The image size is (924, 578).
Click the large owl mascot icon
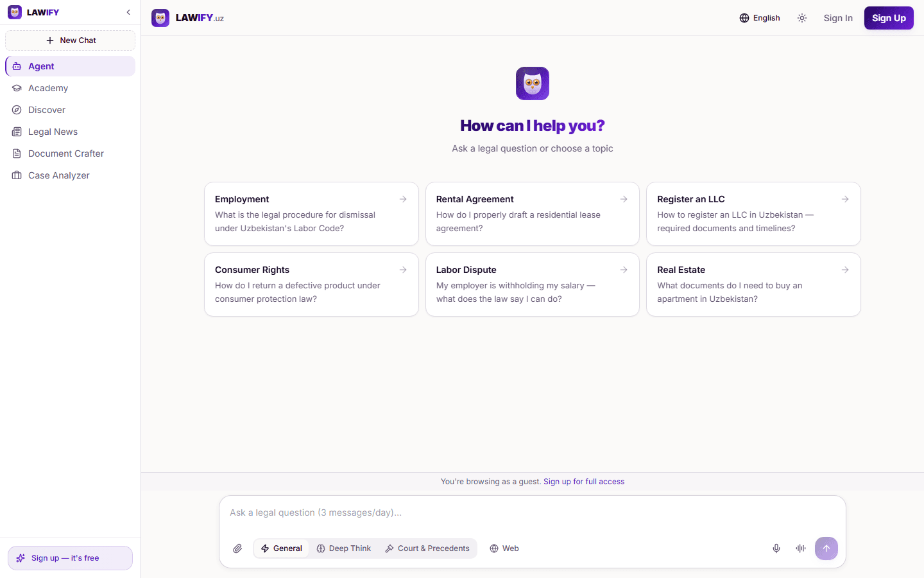(533, 83)
